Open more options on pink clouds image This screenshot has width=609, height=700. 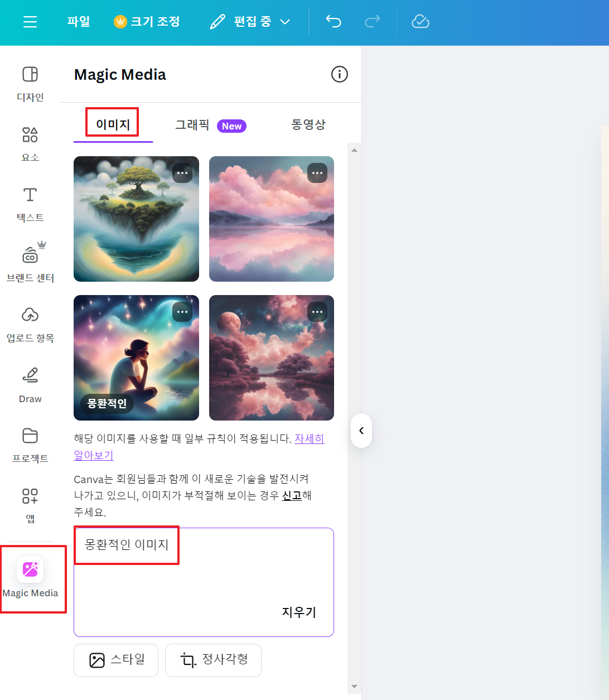pos(317,173)
